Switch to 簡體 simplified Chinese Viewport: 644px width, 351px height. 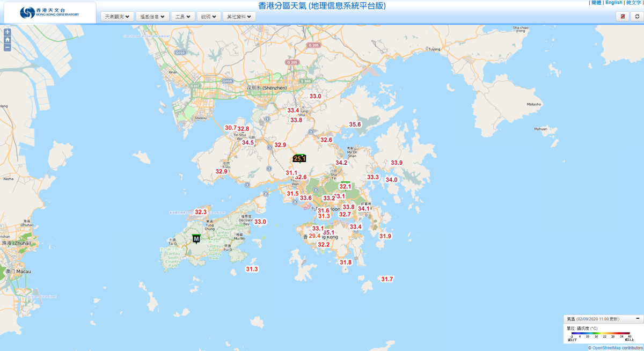tap(596, 3)
